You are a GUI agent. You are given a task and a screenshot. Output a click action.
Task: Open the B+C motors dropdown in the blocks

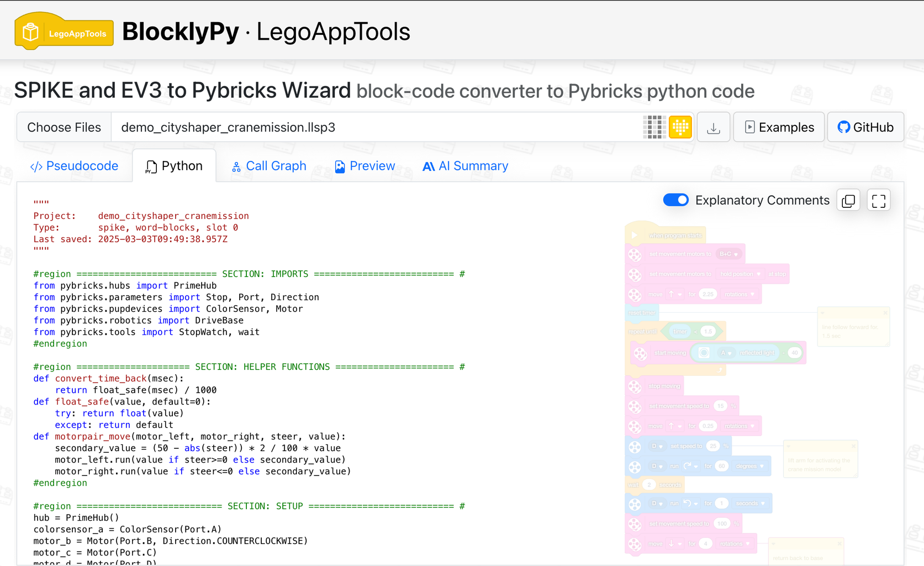pyautogui.click(x=729, y=254)
